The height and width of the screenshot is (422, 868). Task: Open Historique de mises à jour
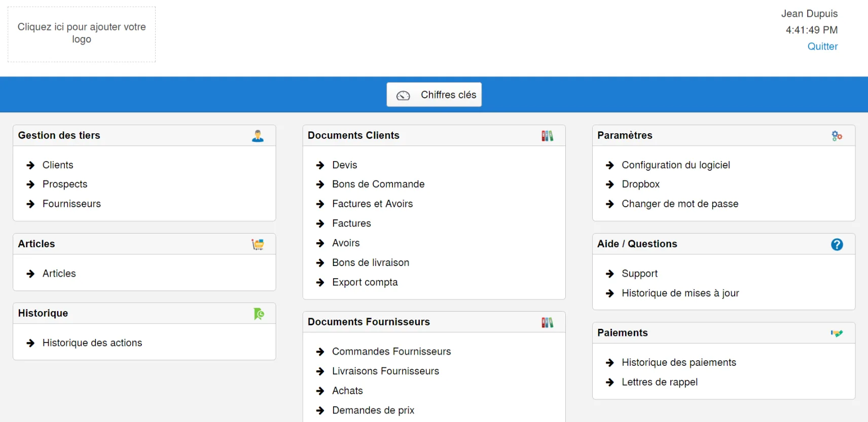680,293
